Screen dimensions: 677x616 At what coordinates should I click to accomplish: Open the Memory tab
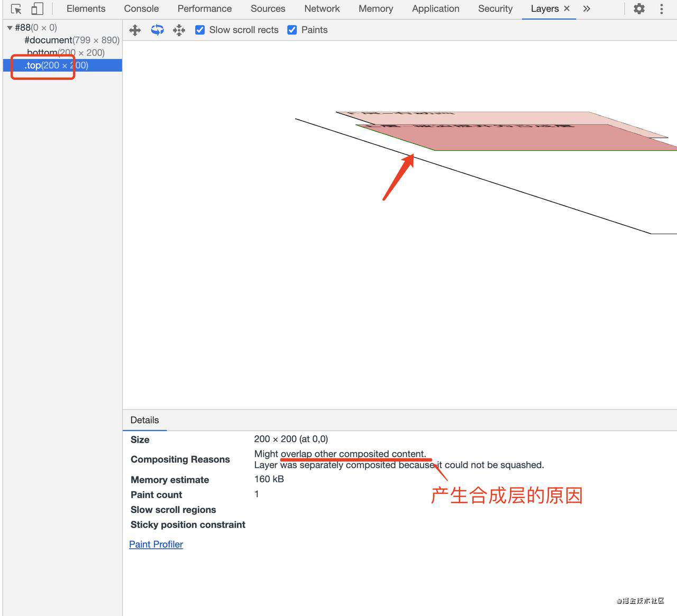(376, 8)
